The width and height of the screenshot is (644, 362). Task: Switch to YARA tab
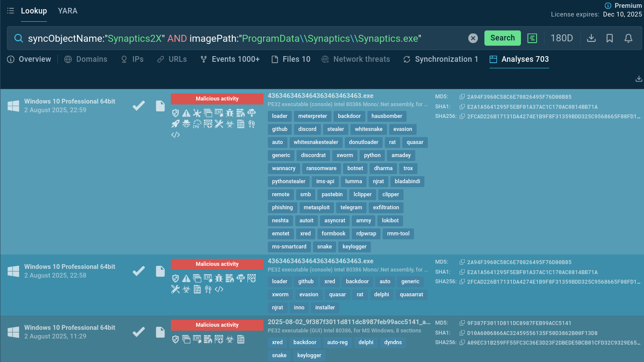(x=68, y=11)
